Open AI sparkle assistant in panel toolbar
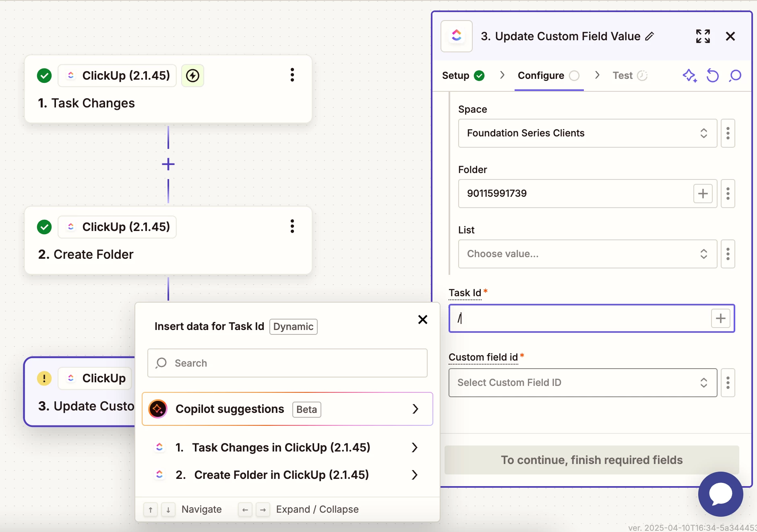The image size is (757, 532). [x=690, y=76]
